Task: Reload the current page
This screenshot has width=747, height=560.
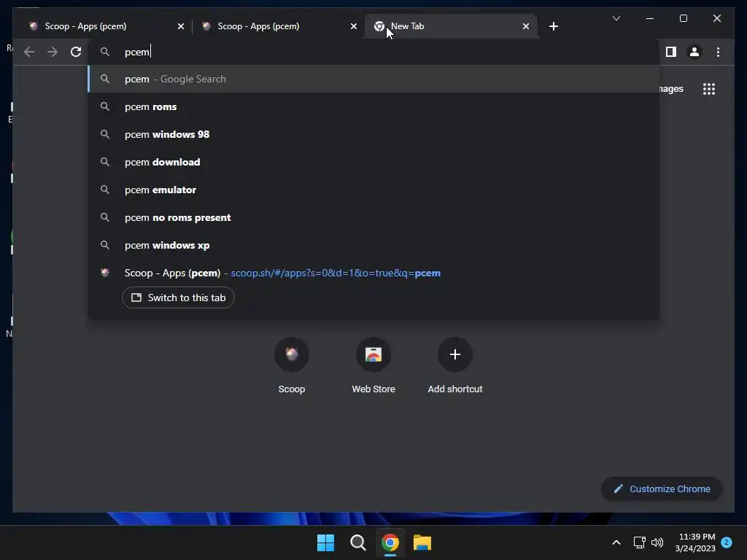Action: point(76,52)
